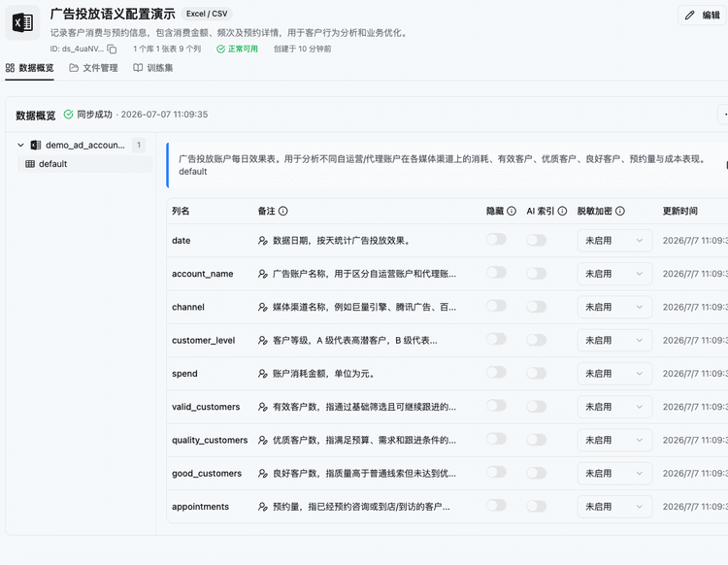Toggle AI 索引 switch for the date column
The height and width of the screenshot is (565, 728).
[536, 240]
